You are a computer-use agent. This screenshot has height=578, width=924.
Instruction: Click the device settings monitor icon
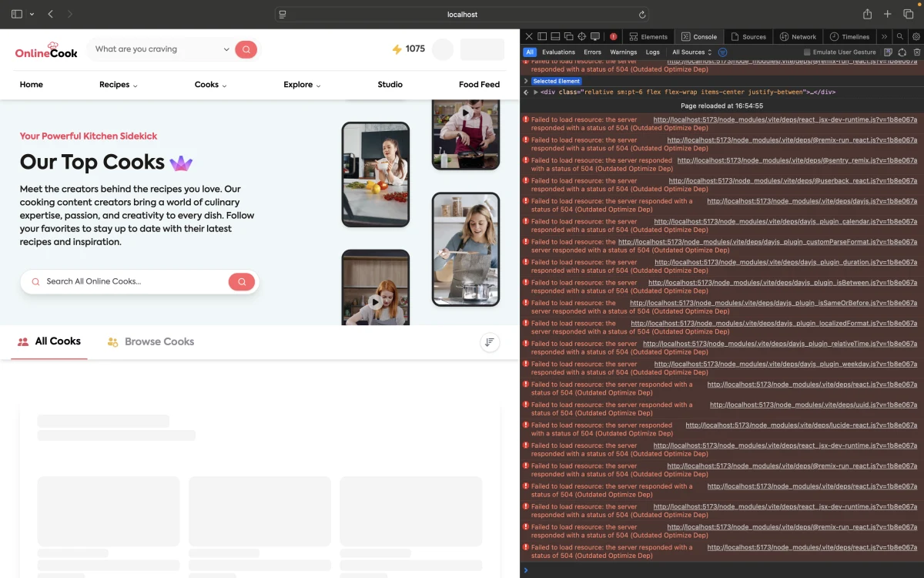pos(594,36)
